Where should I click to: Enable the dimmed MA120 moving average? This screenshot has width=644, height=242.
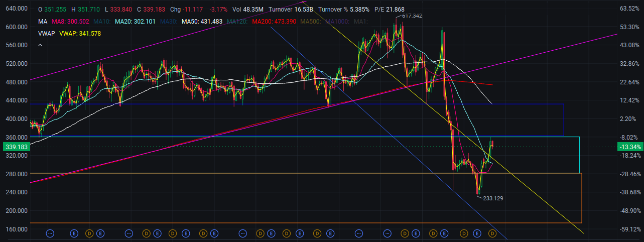tap(237, 22)
